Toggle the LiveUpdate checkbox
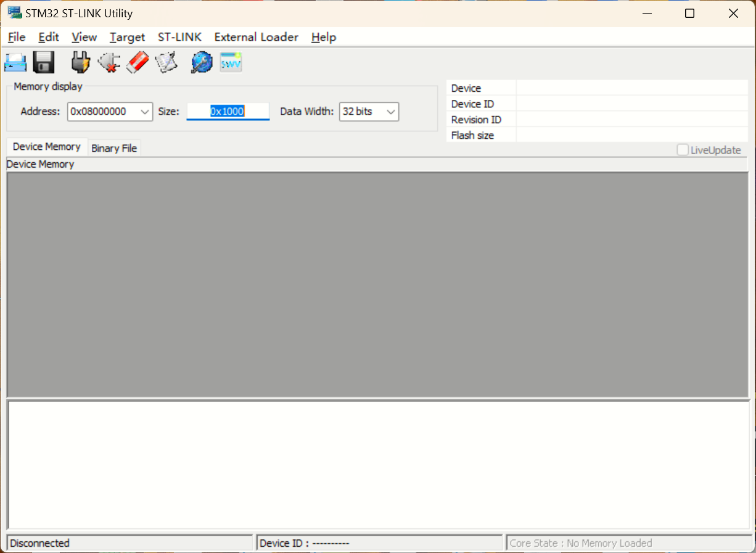This screenshot has width=756, height=553. coord(683,150)
